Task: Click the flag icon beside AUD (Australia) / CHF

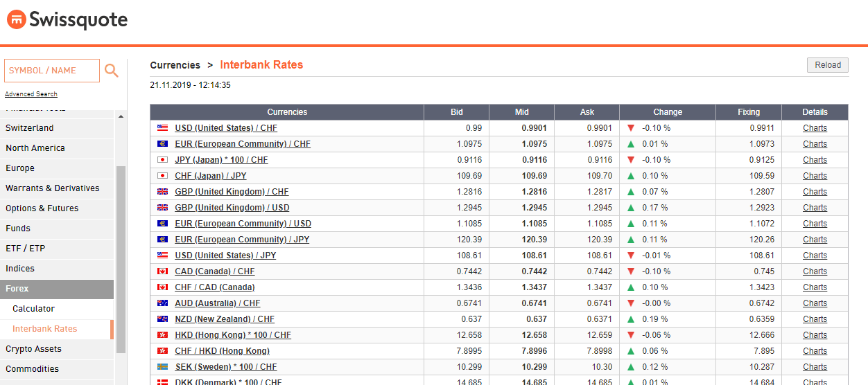Action: (x=162, y=303)
